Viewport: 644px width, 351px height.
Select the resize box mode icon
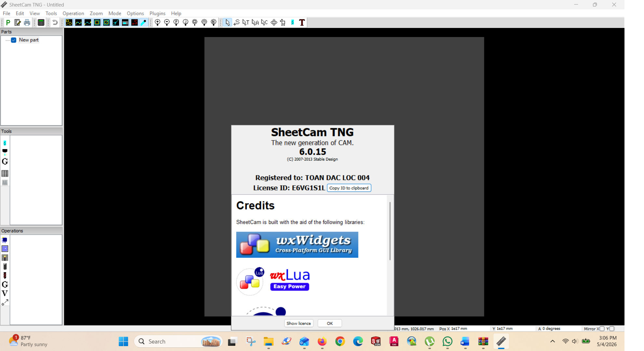283,22
